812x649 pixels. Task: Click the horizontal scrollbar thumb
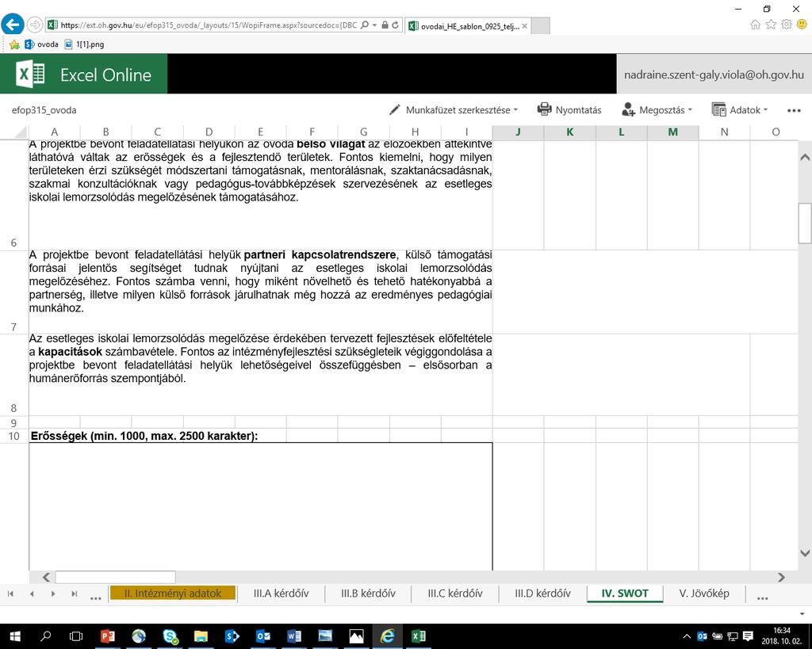116,577
